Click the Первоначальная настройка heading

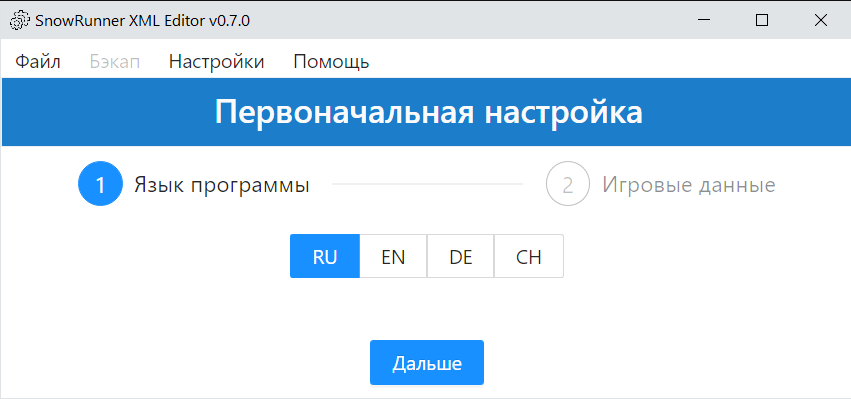pos(429,112)
